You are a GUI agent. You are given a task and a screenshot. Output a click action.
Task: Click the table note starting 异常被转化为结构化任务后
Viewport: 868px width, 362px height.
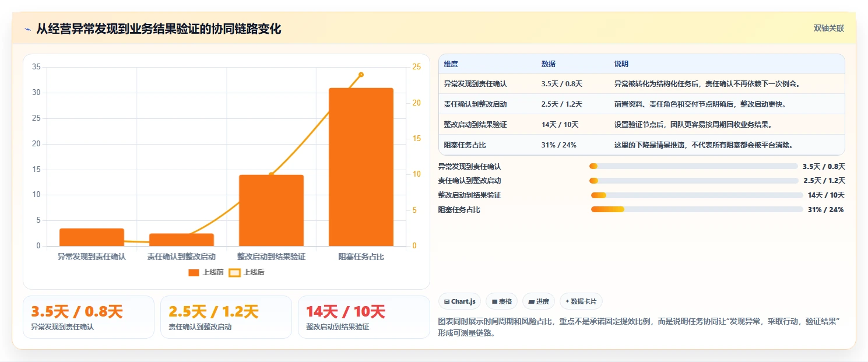coord(707,84)
